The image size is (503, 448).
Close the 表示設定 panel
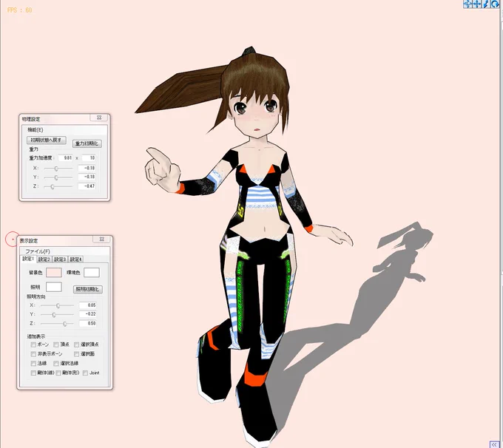(101, 240)
